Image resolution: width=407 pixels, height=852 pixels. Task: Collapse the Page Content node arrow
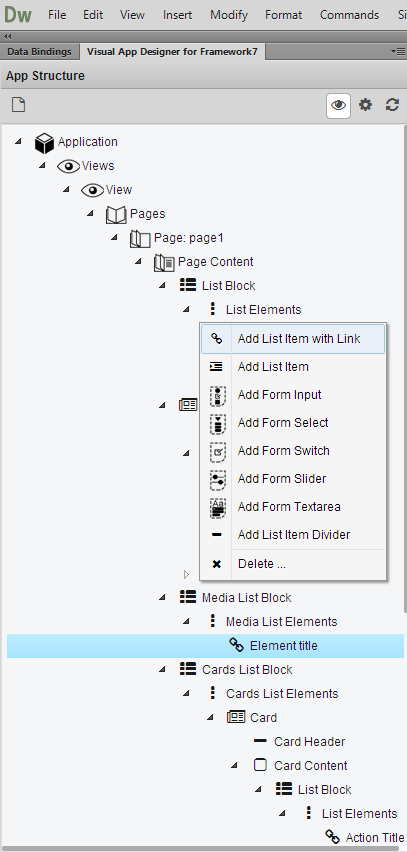coord(139,261)
